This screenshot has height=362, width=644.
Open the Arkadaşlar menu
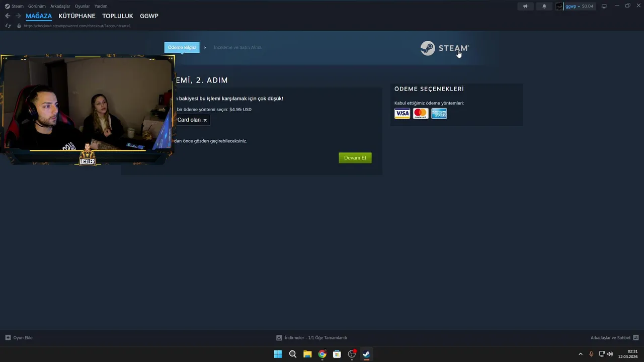coord(60,6)
